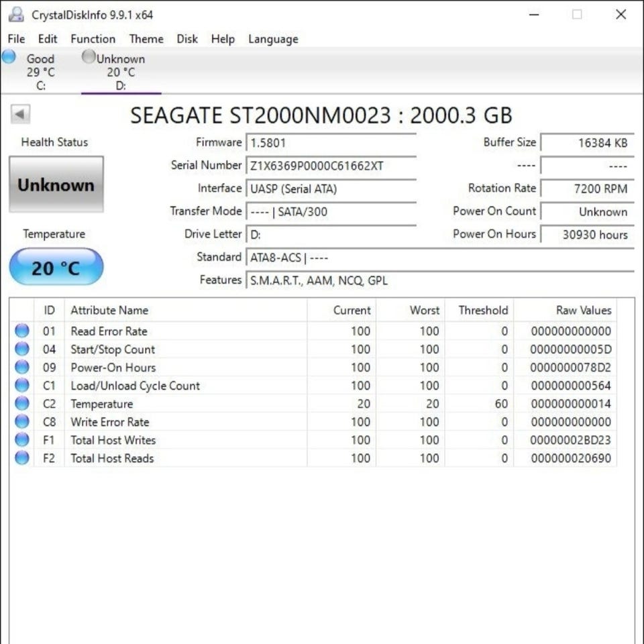This screenshot has width=644, height=644.
Task: Select the Start/Stop Count attribute name
Action: point(113,349)
